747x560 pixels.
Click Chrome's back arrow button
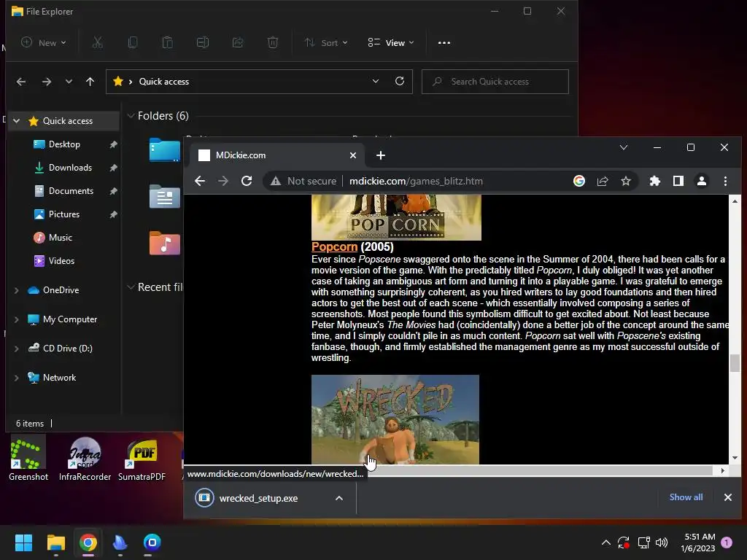[200, 181]
